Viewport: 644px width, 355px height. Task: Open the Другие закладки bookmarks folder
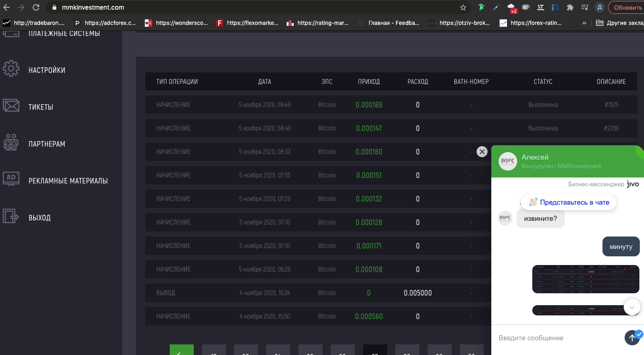tap(620, 23)
